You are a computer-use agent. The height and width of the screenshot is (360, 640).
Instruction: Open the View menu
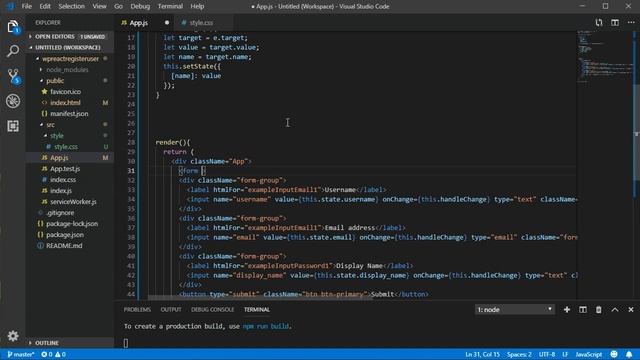coord(99,7)
